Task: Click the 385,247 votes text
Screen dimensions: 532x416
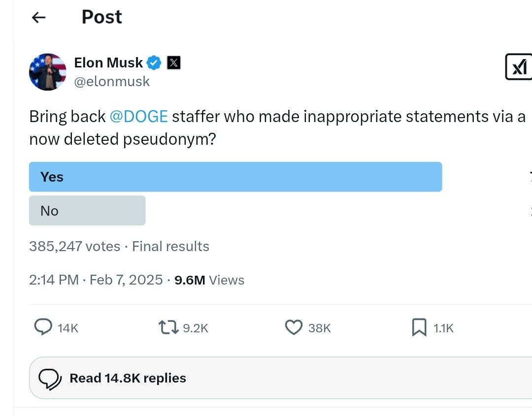Action: click(75, 247)
